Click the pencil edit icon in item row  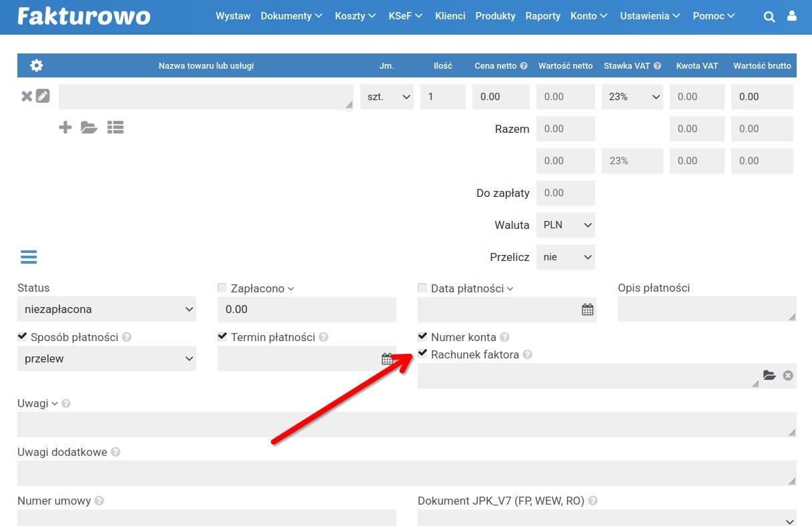click(43, 96)
